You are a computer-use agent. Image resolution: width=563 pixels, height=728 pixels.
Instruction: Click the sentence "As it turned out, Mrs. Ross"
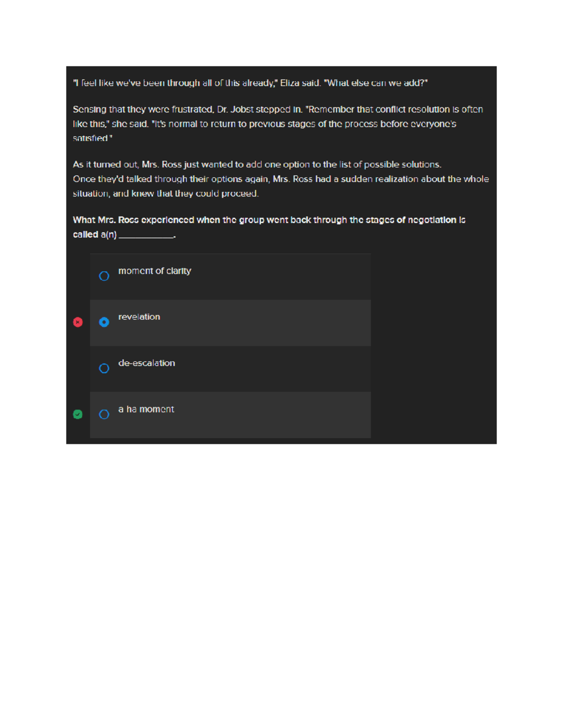pyautogui.click(x=257, y=165)
